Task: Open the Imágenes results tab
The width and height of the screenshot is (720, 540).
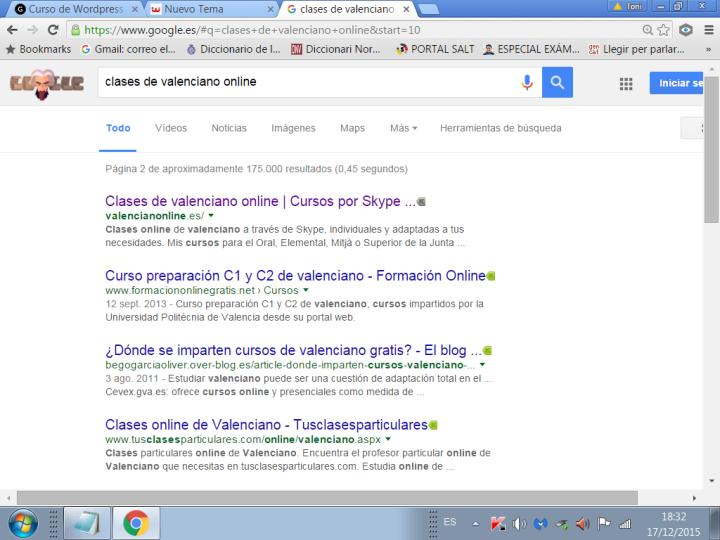Action: 293,128
